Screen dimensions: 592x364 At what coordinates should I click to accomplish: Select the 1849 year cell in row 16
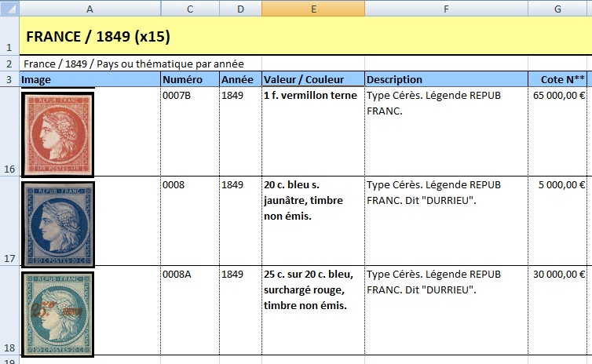(241, 132)
